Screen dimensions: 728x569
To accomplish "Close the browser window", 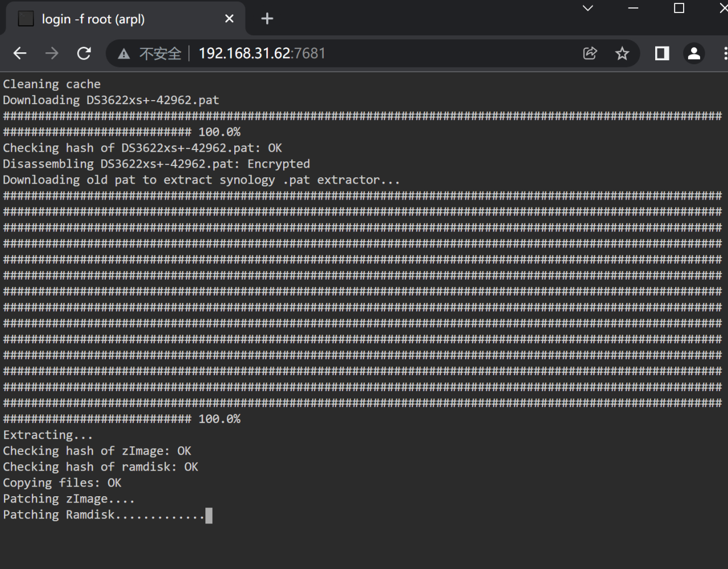I will point(722,8).
